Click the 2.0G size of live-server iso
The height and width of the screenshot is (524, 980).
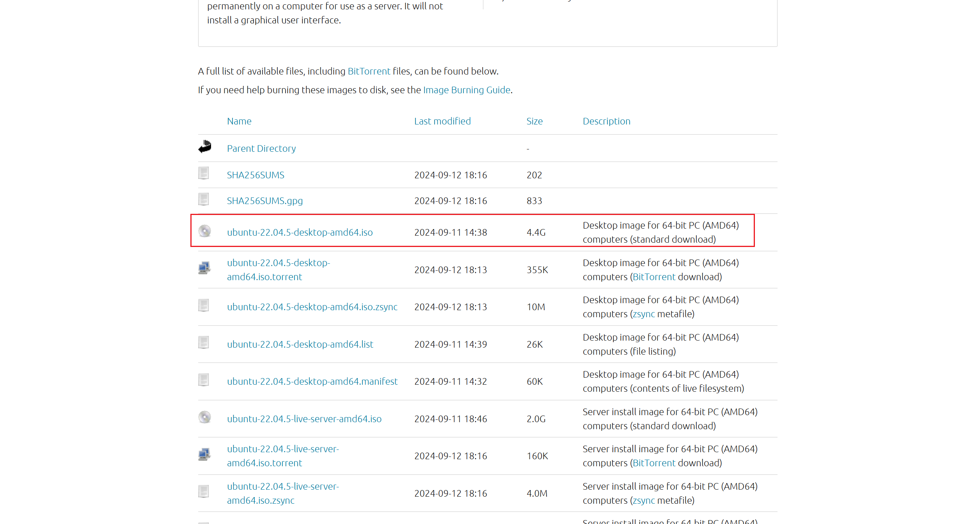click(536, 419)
